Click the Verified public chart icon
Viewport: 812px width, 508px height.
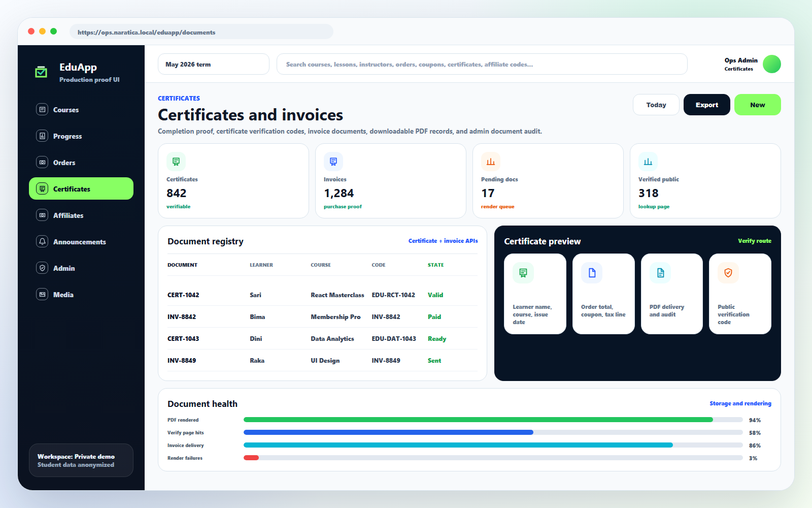tap(648, 162)
